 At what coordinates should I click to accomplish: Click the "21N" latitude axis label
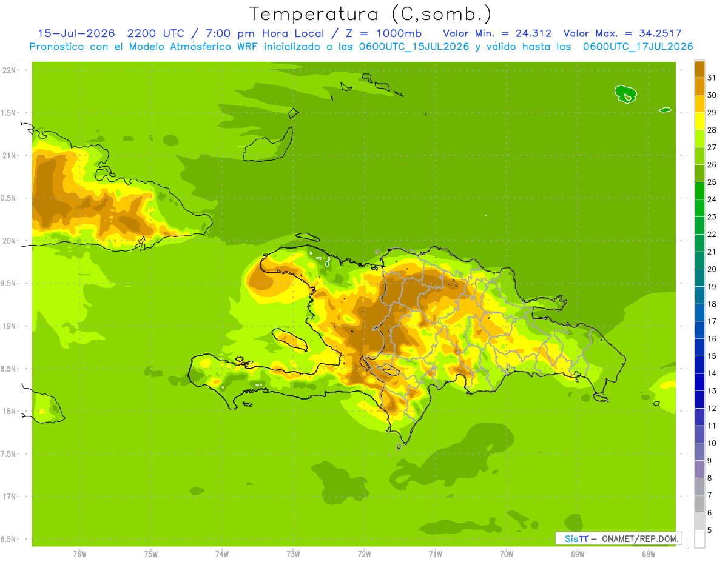[9, 155]
